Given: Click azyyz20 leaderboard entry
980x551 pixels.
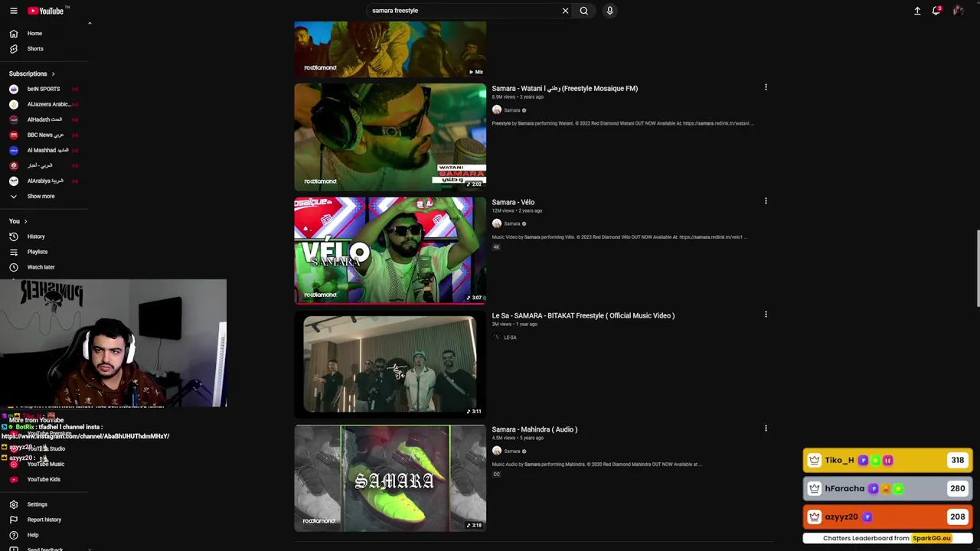Looking at the screenshot, I should (887, 517).
